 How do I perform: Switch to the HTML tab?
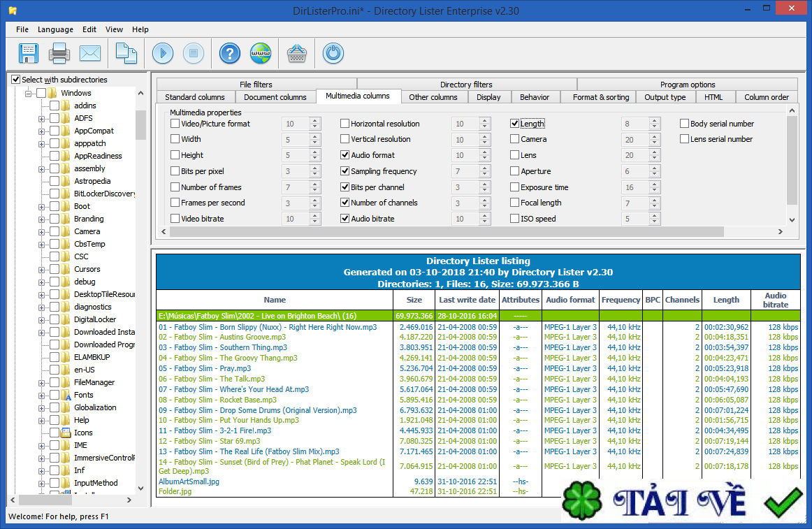tap(715, 97)
